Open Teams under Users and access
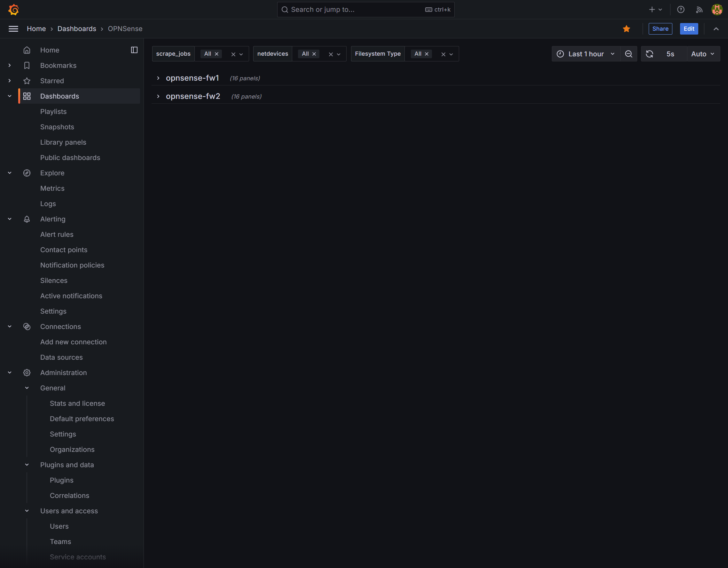The image size is (728, 568). [x=60, y=541]
